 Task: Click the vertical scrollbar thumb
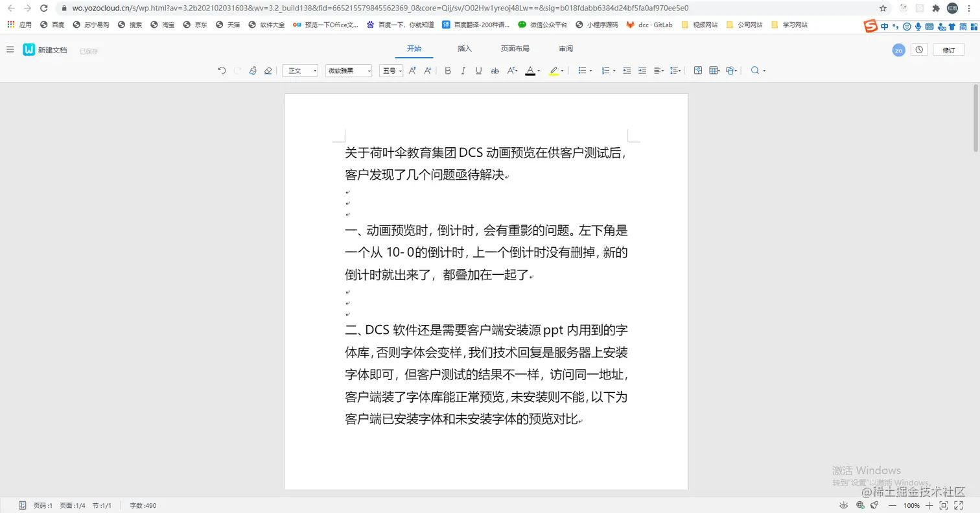pyautogui.click(x=975, y=118)
